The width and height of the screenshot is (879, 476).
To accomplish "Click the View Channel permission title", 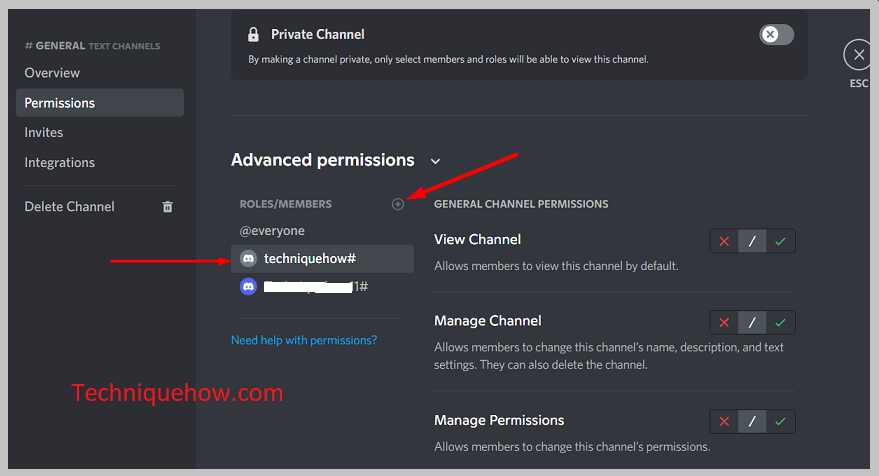I will tap(478, 239).
